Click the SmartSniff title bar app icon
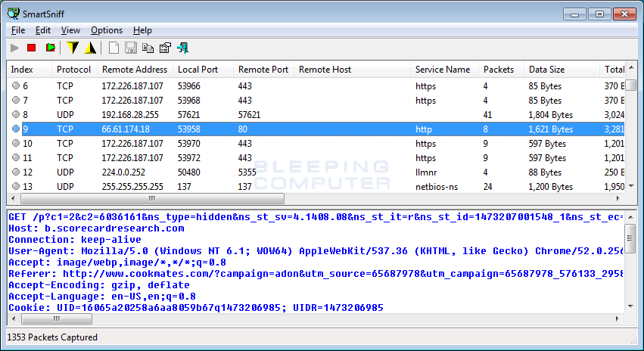 point(13,14)
